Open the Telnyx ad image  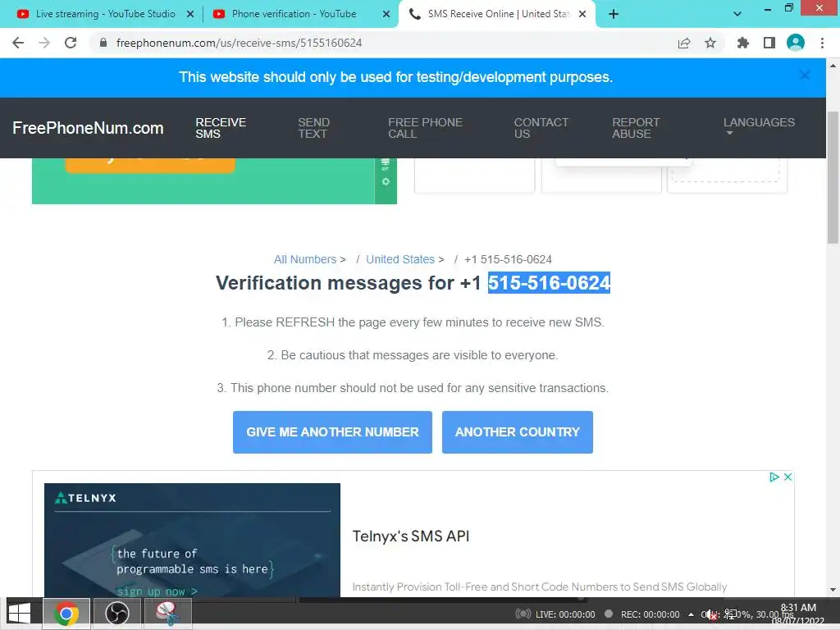tap(192, 540)
